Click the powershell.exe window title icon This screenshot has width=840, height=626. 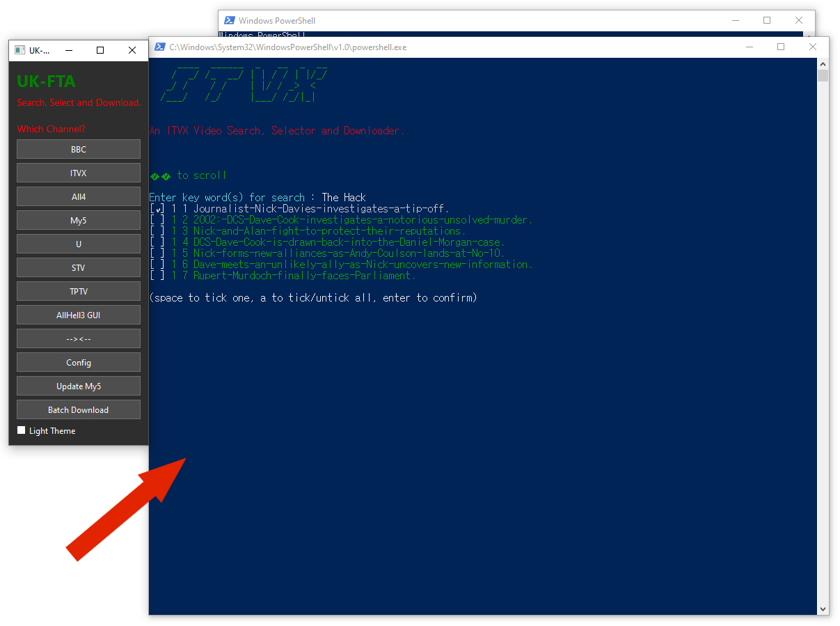(160, 47)
